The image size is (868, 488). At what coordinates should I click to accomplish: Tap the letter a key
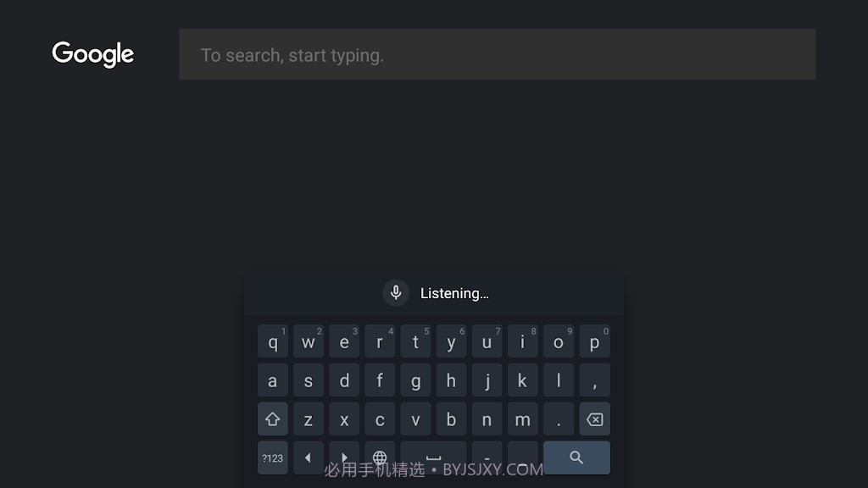coord(272,380)
